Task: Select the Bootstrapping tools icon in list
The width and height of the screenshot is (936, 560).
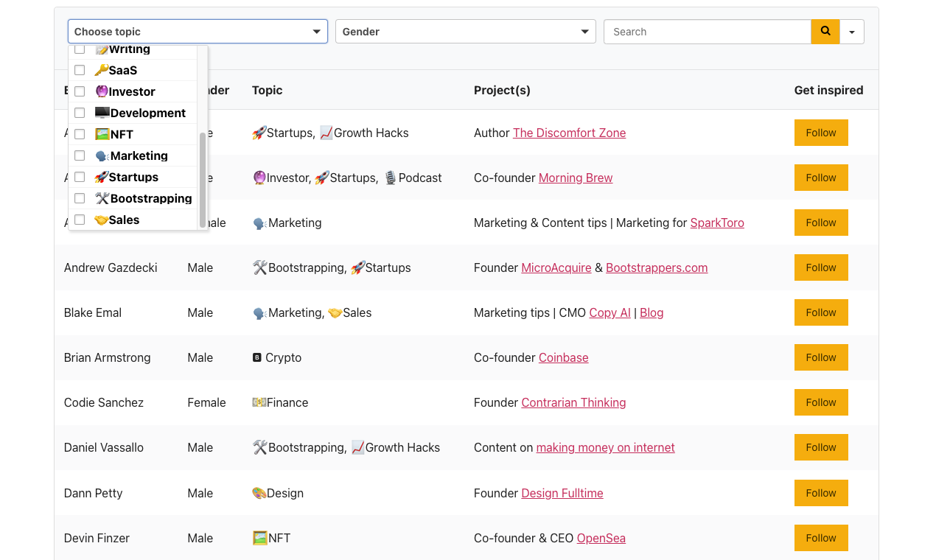Action: pos(102,198)
